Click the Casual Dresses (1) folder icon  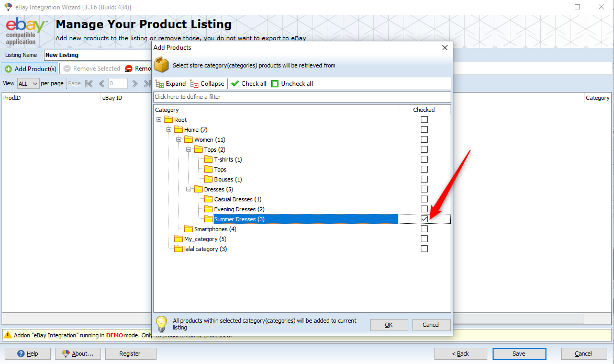point(208,199)
